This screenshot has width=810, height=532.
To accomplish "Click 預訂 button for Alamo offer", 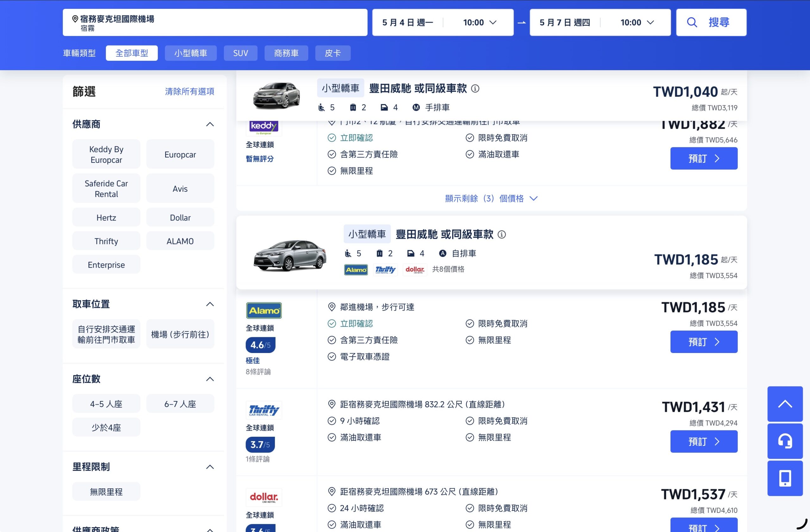I will click(x=704, y=342).
